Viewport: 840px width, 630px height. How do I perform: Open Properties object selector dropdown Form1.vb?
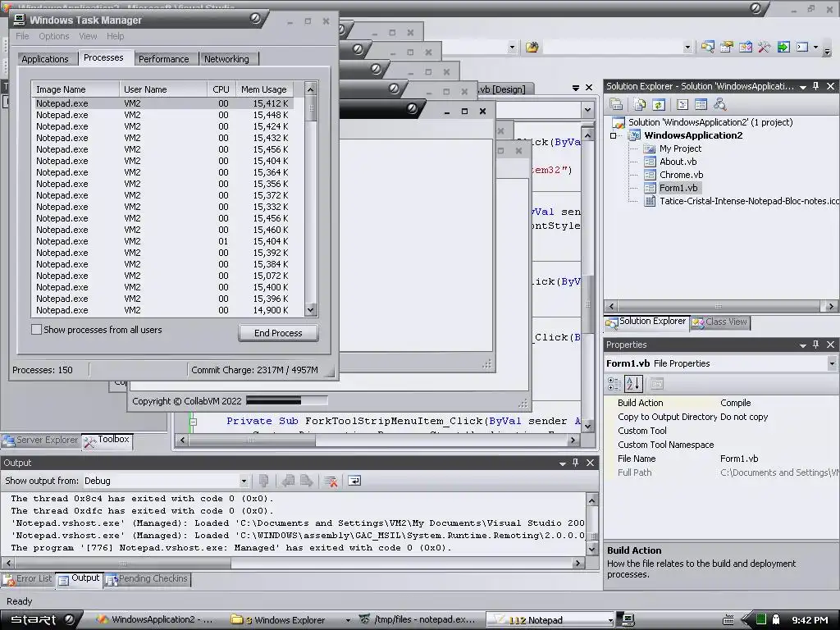(832, 363)
